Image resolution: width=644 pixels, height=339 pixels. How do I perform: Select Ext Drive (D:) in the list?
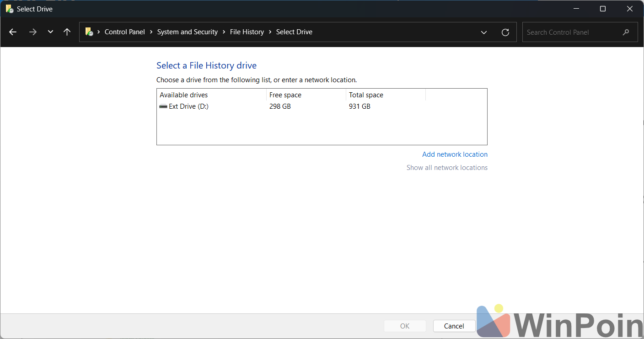pyautogui.click(x=322, y=106)
